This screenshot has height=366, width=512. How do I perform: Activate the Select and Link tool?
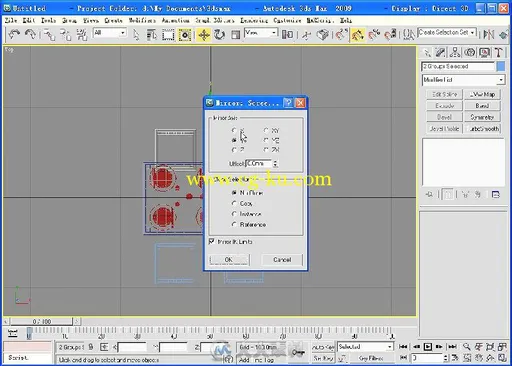tap(49, 35)
